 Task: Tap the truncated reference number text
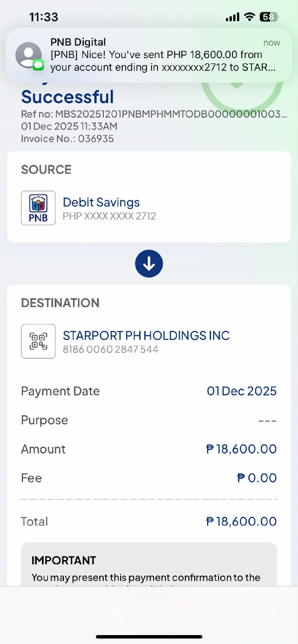pos(154,114)
